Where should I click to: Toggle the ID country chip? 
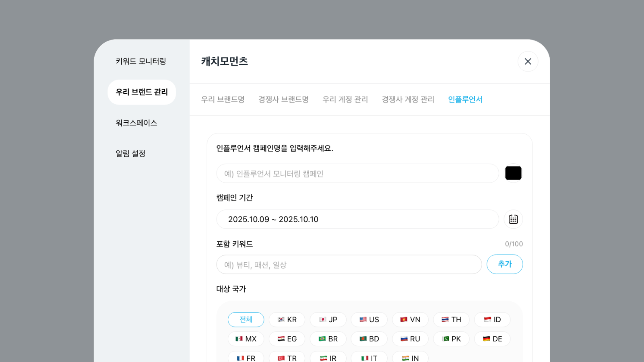(x=492, y=319)
